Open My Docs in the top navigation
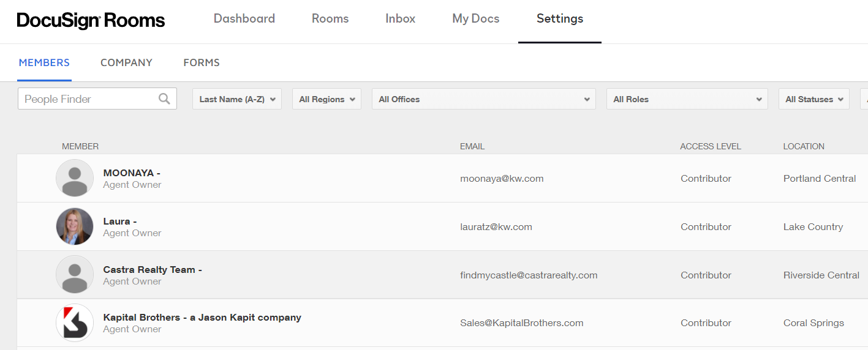 click(476, 19)
